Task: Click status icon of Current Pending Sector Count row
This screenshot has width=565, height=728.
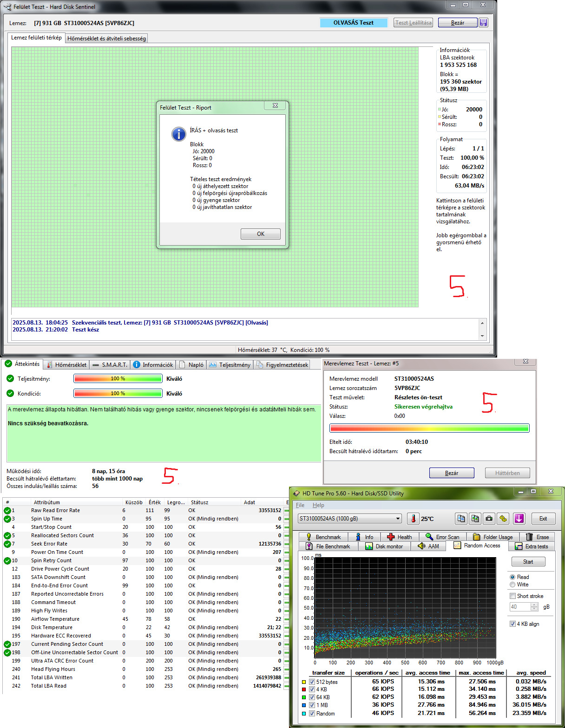Action: [x=7, y=644]
